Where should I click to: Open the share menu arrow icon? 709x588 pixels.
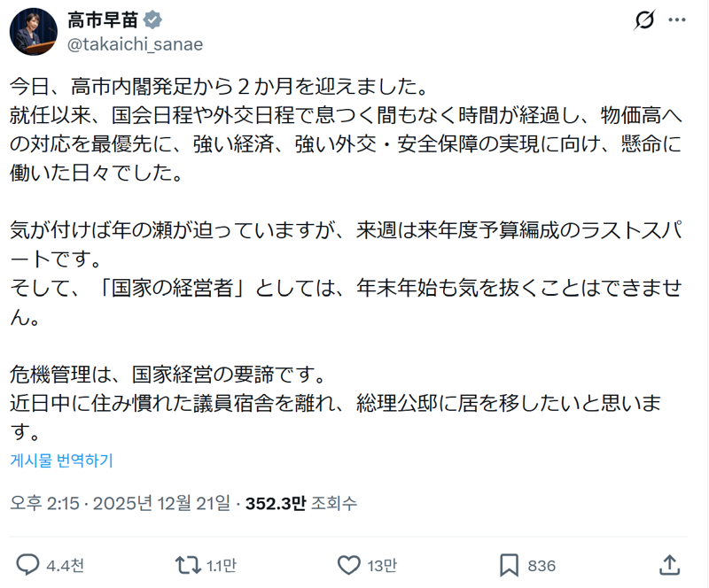pyautogui.click(x=671, y=565)
